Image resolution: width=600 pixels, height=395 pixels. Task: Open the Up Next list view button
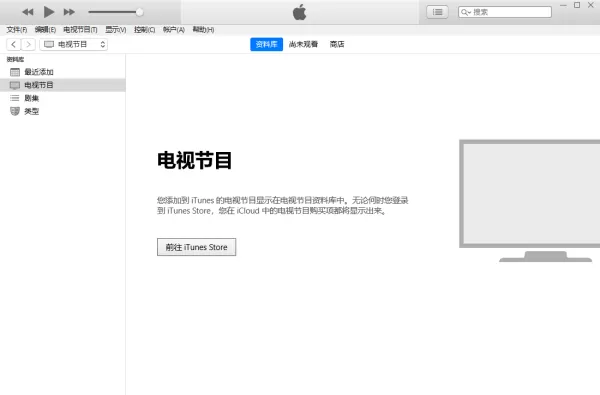tap(437, 12)
